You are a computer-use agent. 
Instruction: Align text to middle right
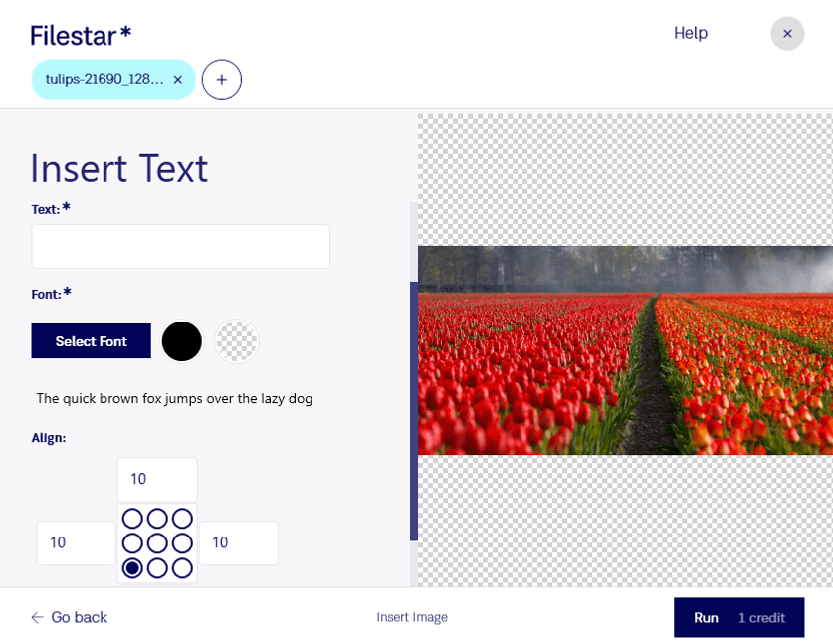pos(182,543)
